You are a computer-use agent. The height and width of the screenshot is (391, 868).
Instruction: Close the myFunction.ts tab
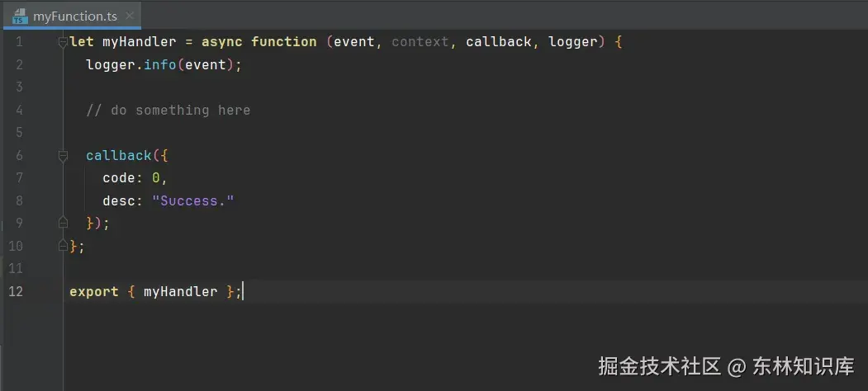pyautogui.click(x=130, y=16)
